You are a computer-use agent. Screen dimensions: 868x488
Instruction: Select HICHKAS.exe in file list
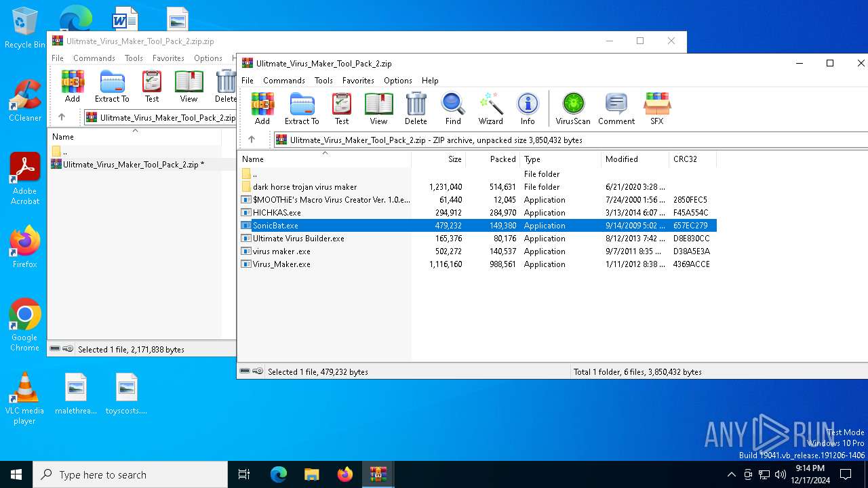click(477, 212)
